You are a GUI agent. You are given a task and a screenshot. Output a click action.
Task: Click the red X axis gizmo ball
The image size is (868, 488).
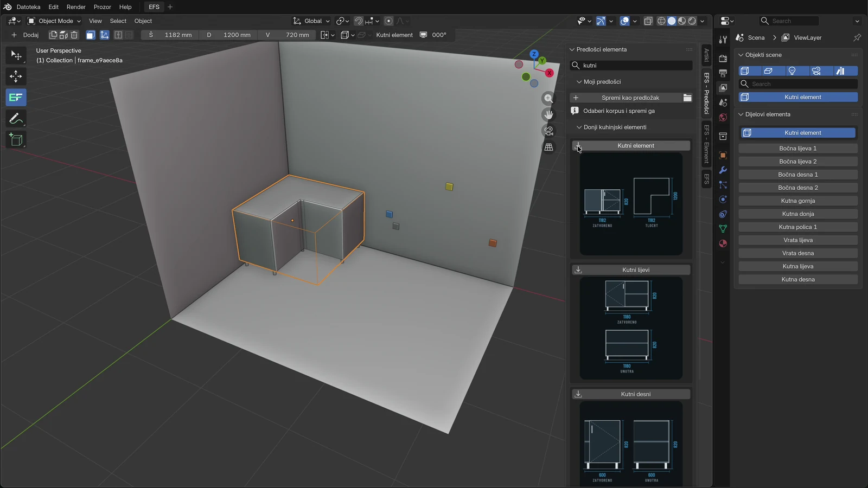tap(550, 73)
